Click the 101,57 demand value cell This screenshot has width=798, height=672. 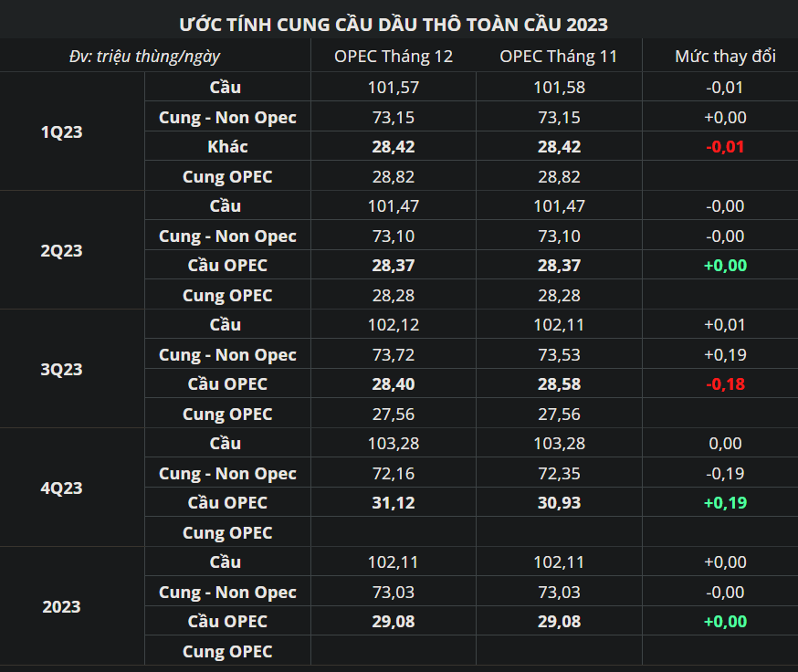[394, 88]
